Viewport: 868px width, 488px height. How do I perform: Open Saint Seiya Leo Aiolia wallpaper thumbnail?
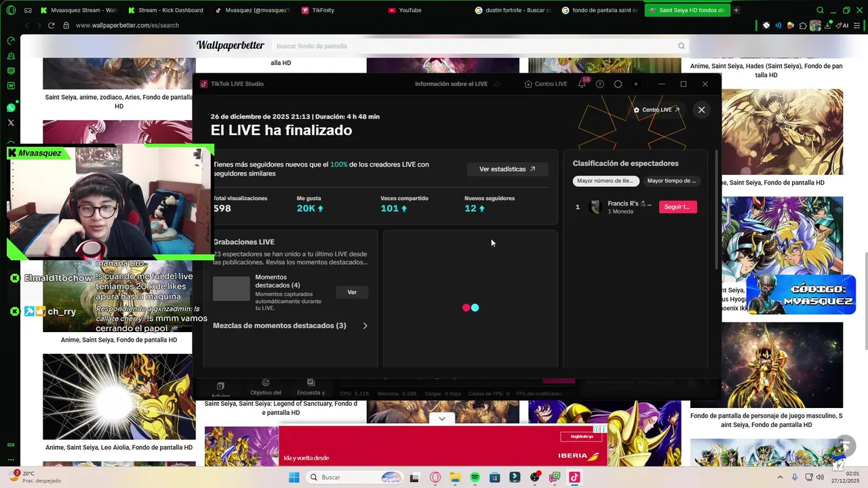[119, 396]
